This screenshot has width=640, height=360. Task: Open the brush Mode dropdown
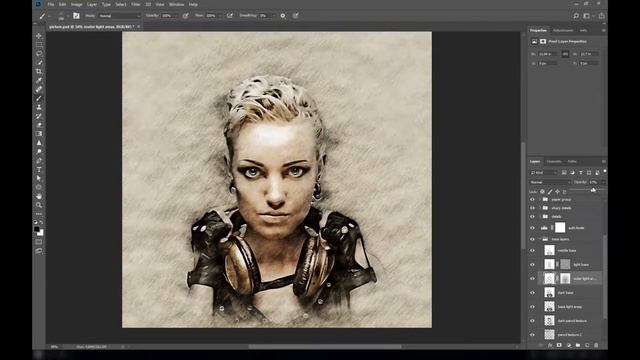click(120, 16)
